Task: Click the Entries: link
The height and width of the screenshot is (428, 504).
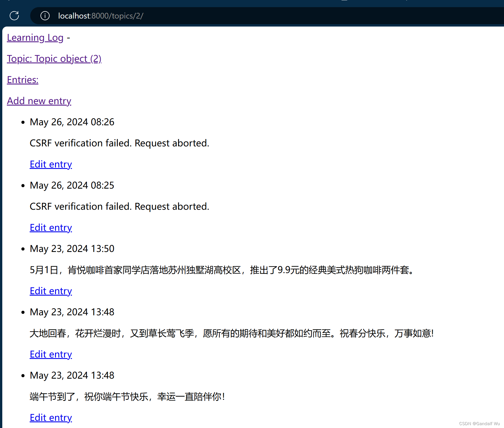Action: [x=23, y=80]
